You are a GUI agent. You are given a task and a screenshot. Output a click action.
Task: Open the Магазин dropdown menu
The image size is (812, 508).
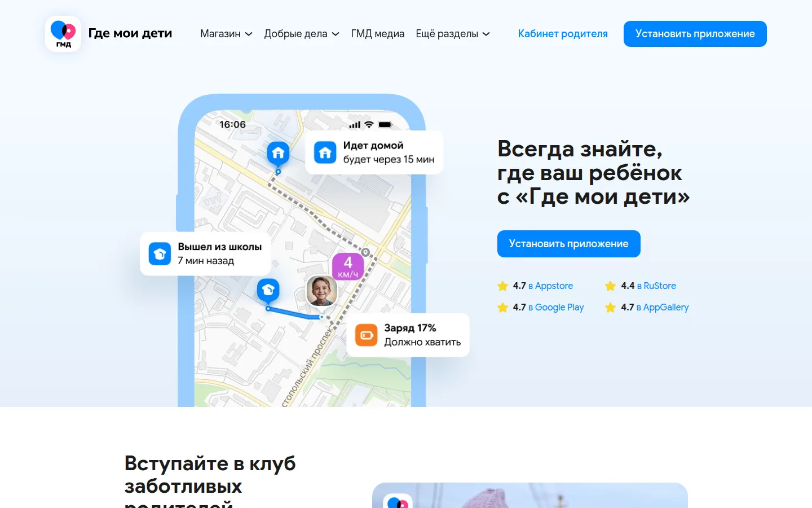[x=226, y=34]
